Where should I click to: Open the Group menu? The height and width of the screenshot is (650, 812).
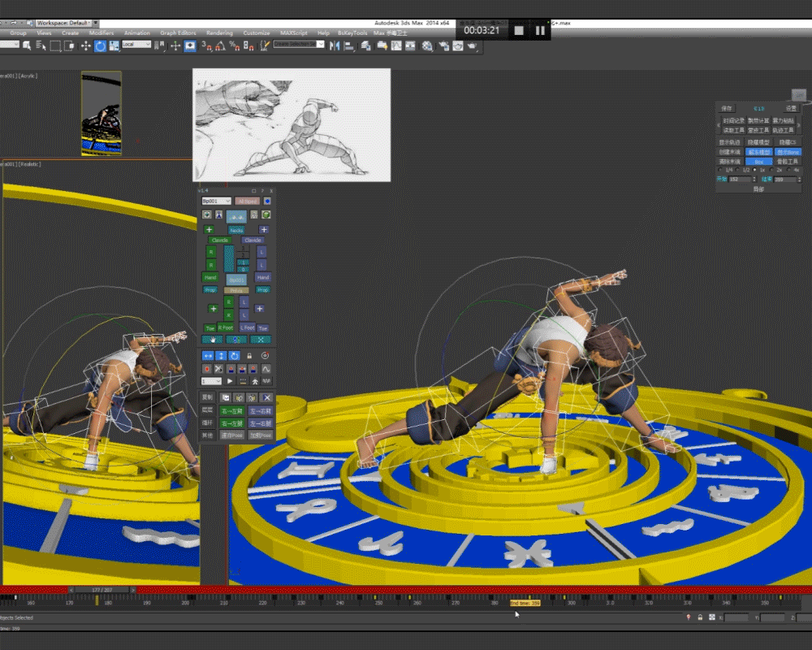[18, 32]
